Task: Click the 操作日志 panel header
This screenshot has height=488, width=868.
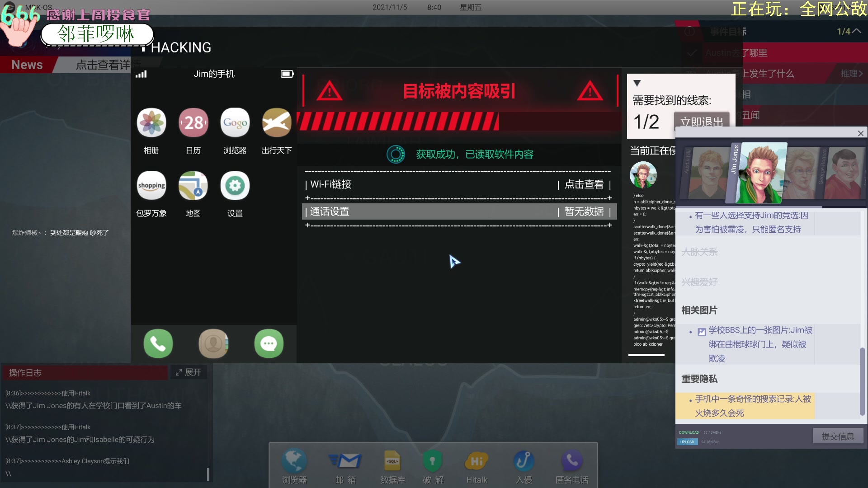Action: pos(85,372)
